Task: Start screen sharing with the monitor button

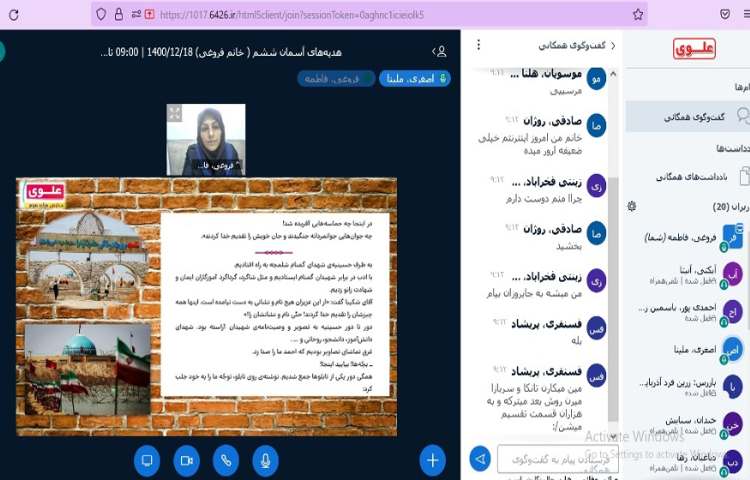Action: 147,460
